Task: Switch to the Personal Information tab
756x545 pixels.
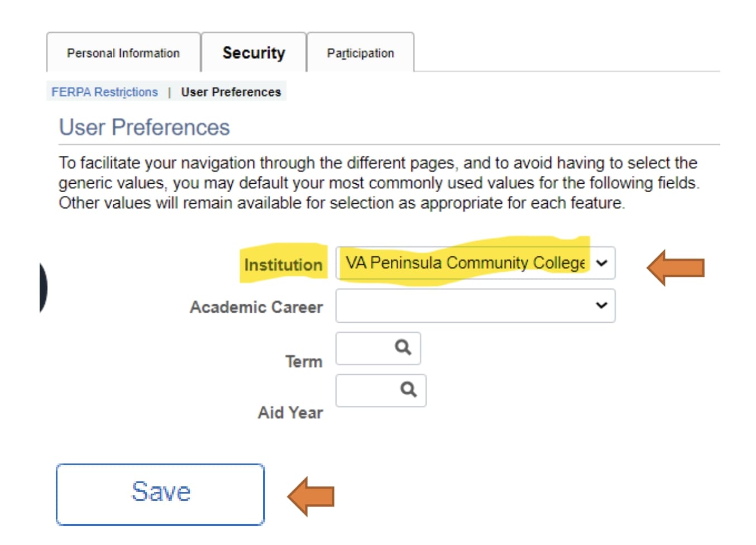Action: 123,53
